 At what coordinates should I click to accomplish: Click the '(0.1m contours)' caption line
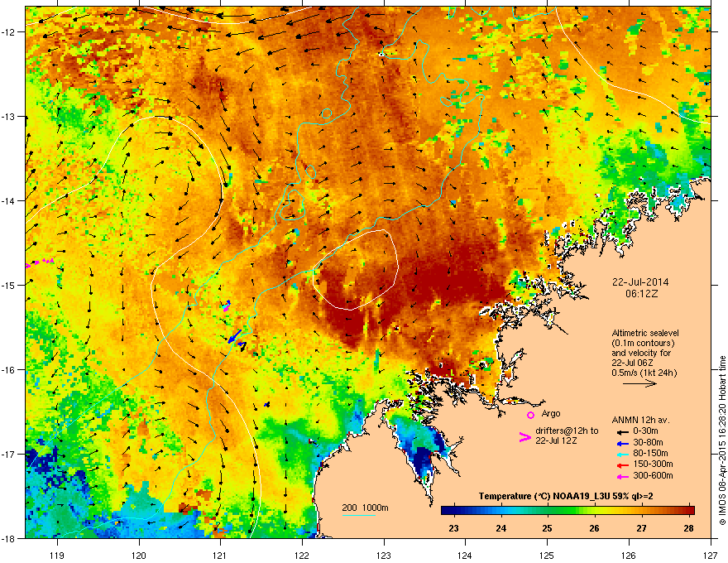[x=643, y=344]
